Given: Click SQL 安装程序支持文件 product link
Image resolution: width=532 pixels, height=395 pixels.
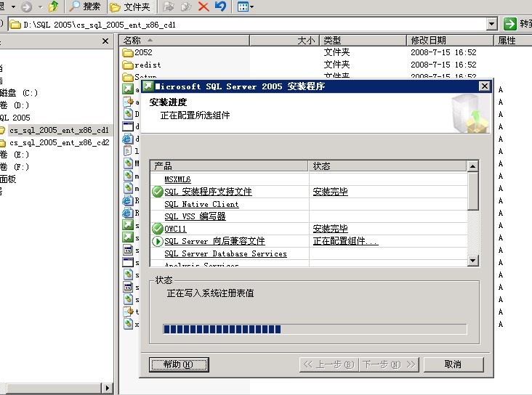Looking at the screenshot, I should tap(208, 192).
